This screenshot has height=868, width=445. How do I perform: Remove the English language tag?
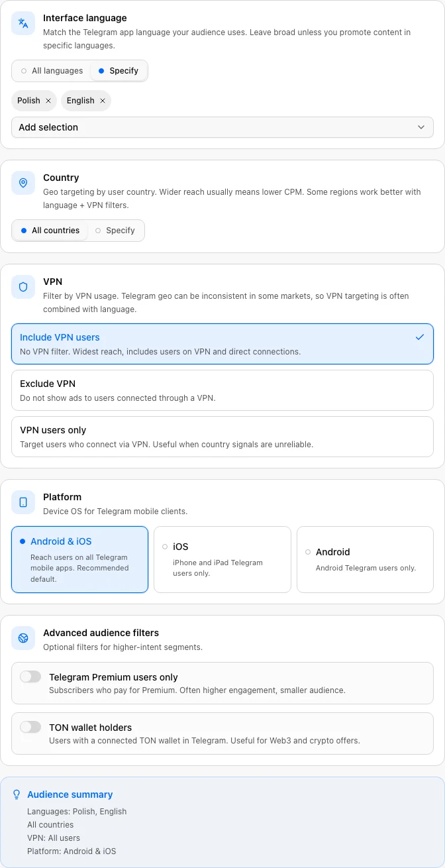(x=102, y=101)
